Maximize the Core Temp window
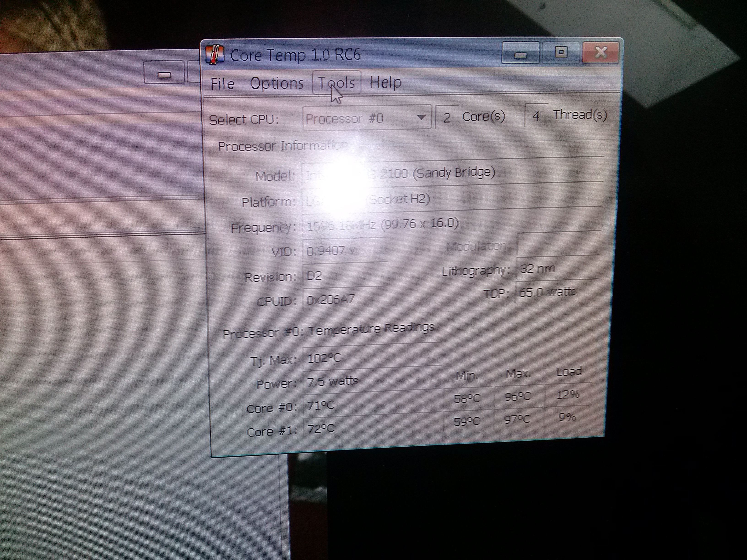This screenshot has height=560, width=747. [561, 52]
